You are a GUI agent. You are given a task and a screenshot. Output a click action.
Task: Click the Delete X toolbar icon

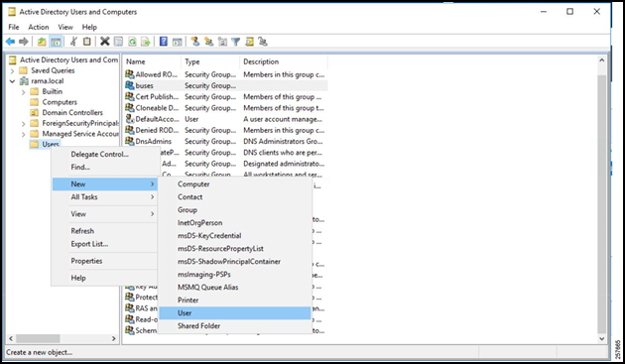(x=105, y=42)
